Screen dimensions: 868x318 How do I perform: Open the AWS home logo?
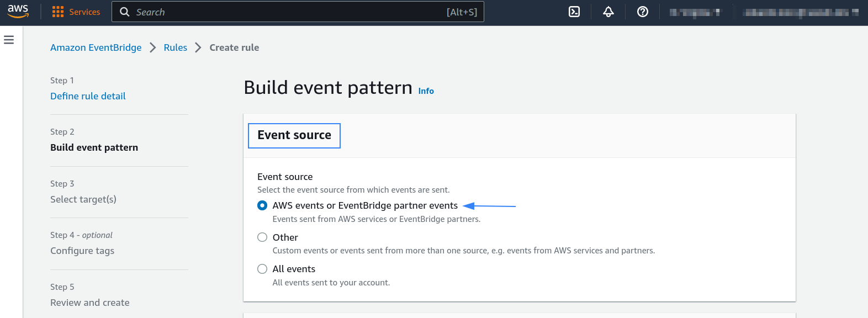18,12
